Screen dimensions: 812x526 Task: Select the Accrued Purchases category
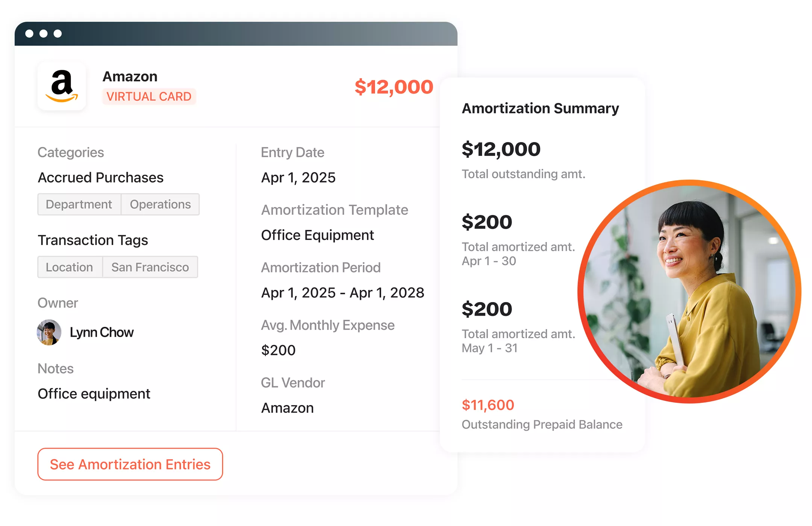(101, 178)
